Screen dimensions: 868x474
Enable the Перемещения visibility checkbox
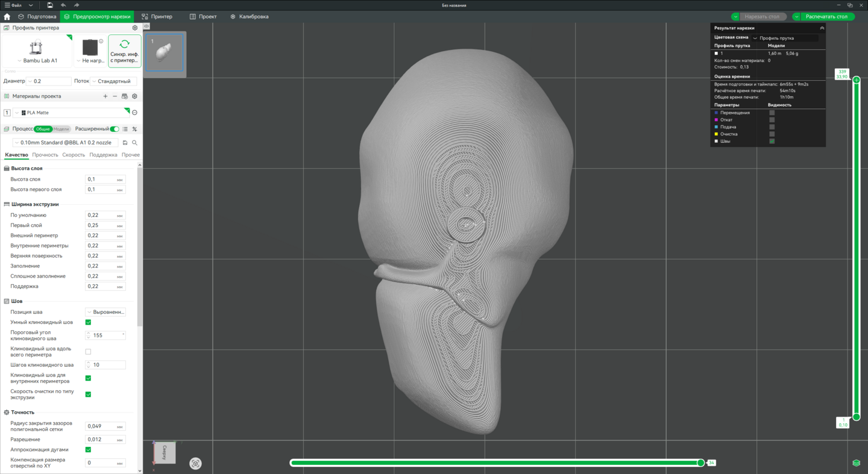pyautogui.click(x=772, y=113)
